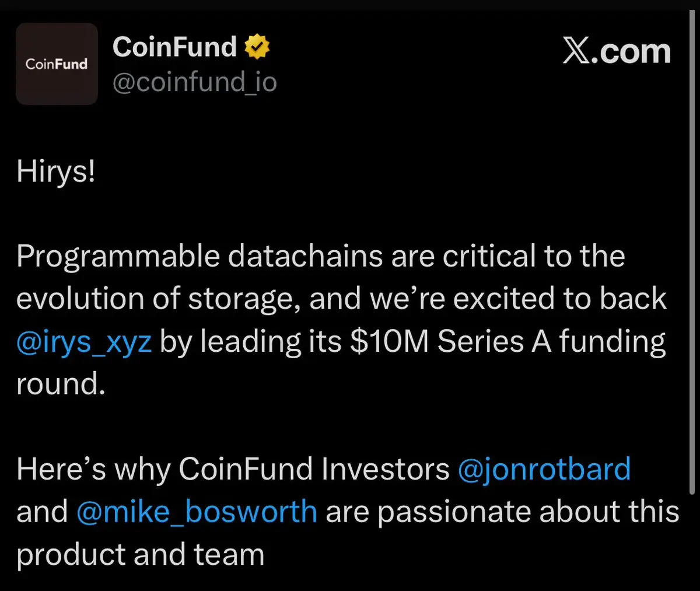Click the 'Hirys!' greeting text
700x591 pixels.
tap(55, 172)
